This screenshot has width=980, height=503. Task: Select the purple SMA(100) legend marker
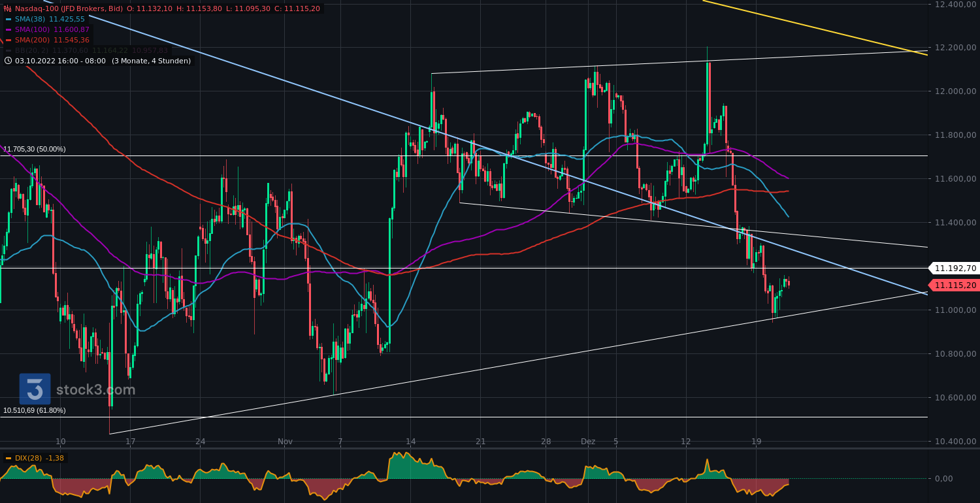(x=10, y=29)
